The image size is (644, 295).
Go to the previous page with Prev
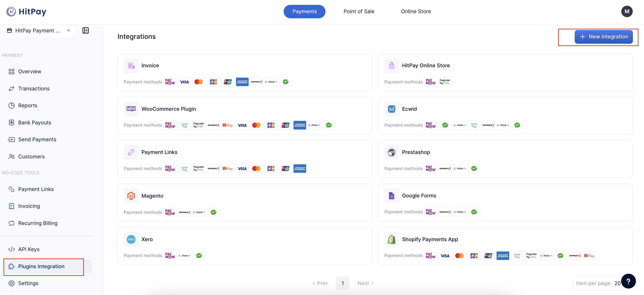[x=320, y=283]
